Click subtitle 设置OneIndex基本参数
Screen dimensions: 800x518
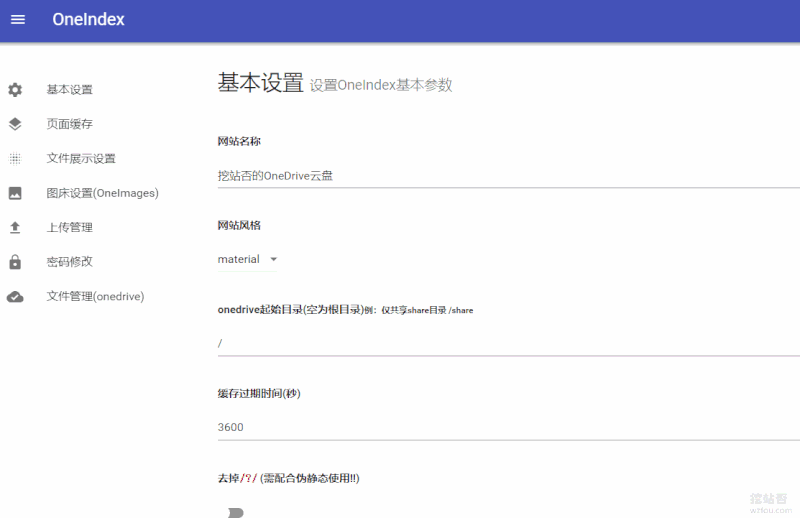(381, 85)
